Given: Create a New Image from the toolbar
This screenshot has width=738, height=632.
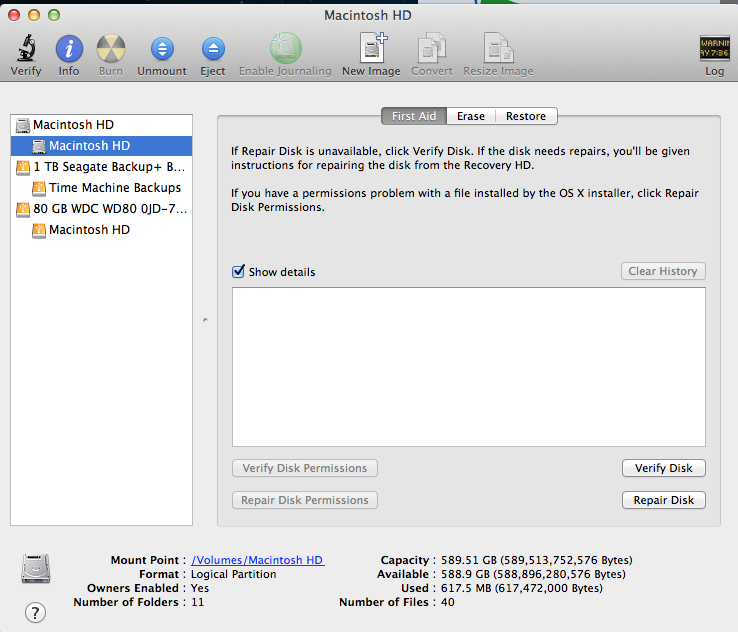Looking at the screenshot, I should point(372,48).
